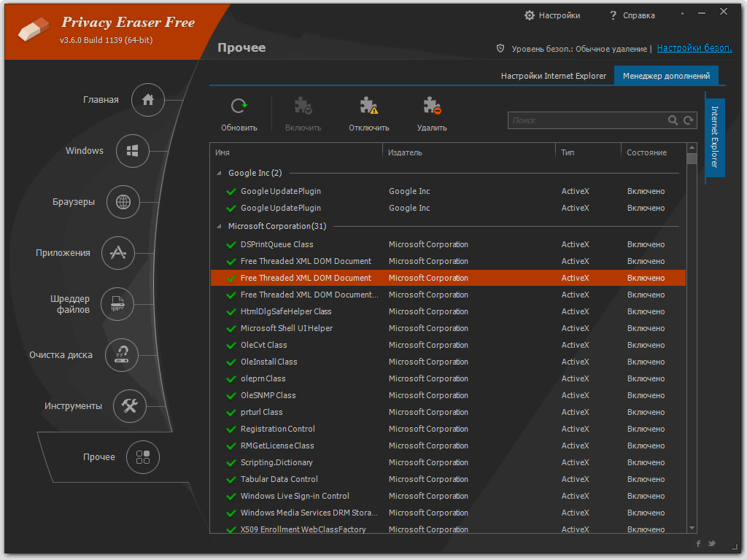747x560 pixels.
Task: Sort list by Имя column header
Action: 296,152
